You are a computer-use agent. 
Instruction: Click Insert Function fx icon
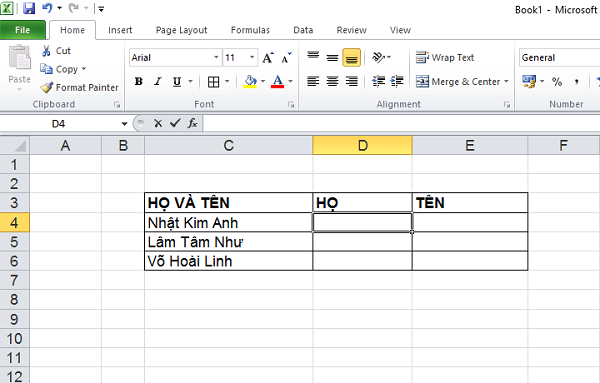(x=192, y=123)
